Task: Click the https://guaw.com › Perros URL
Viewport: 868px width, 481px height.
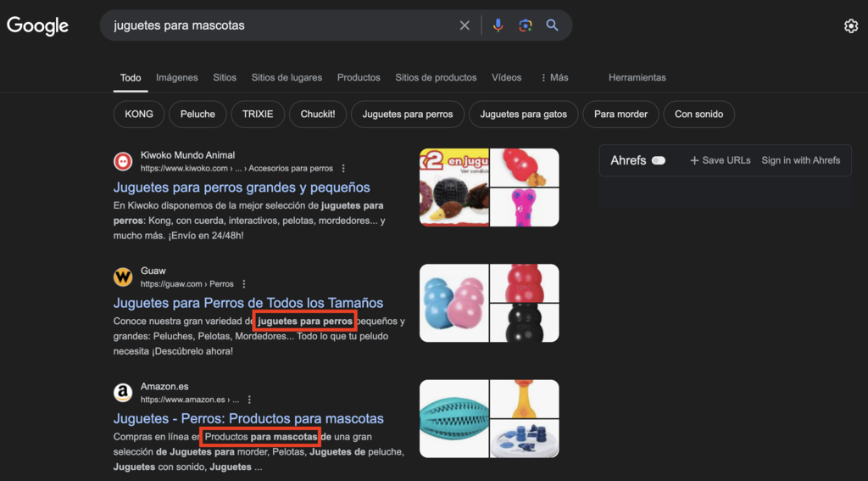Action: coord(187,284)
